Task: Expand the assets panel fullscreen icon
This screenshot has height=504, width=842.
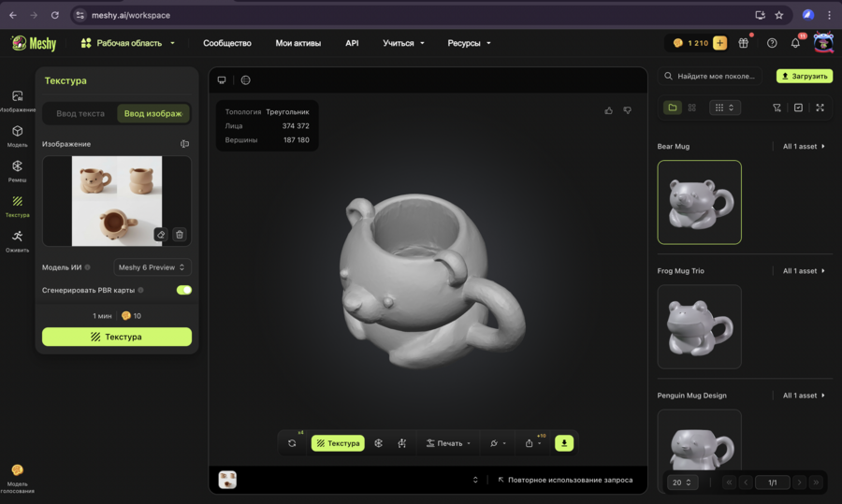Action: [x=820, y=108]
